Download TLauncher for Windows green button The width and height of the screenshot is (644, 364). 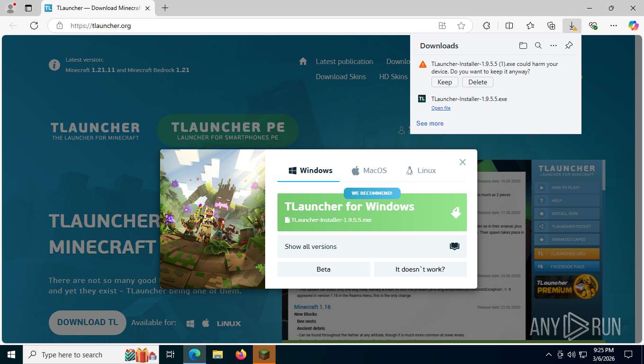point(372,212)
